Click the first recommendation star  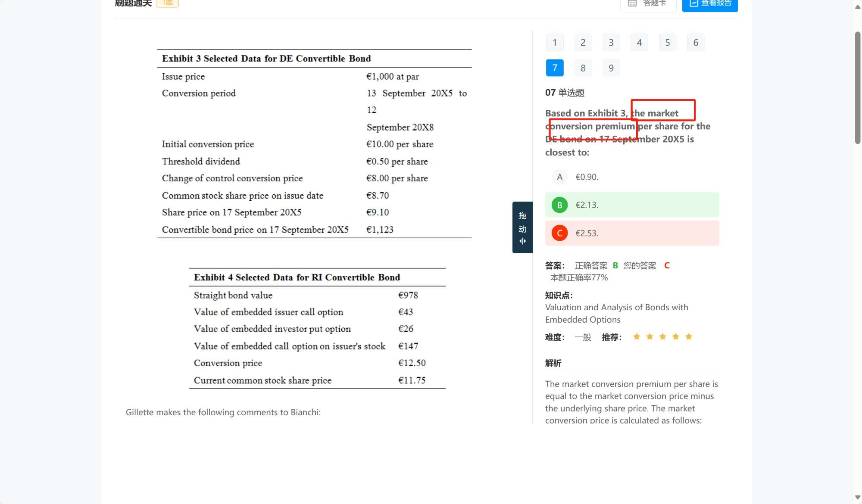pyautogui.click(x=637, y=337)
